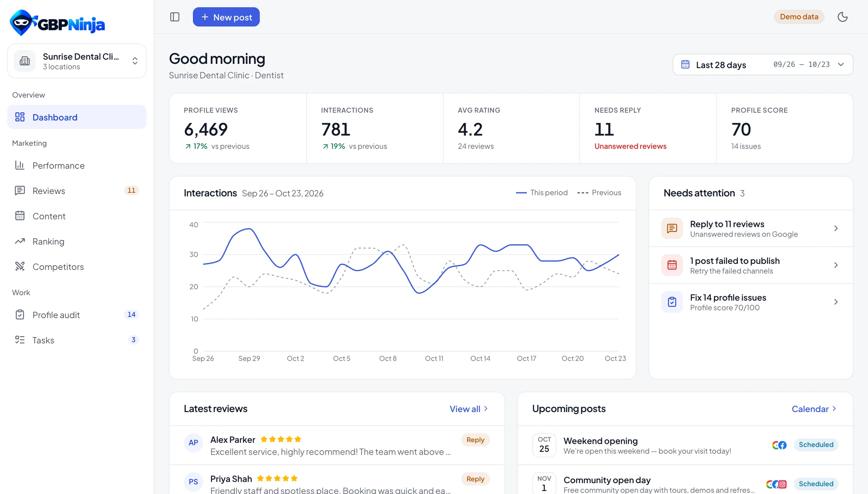Open the Last 28 days date range dropdown

(x=763, y=65)
